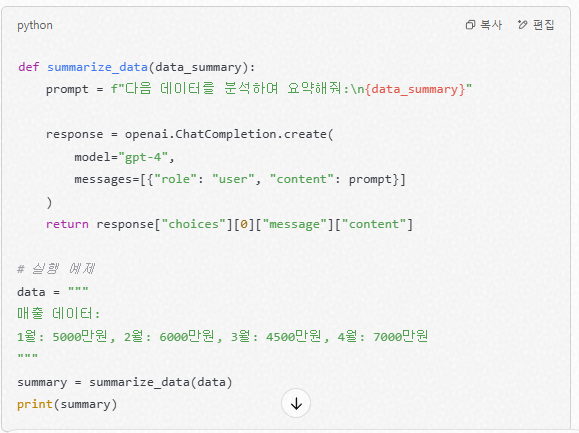Click the copy icon beside 복사
The image size is (579, 433).
point(470,25)
